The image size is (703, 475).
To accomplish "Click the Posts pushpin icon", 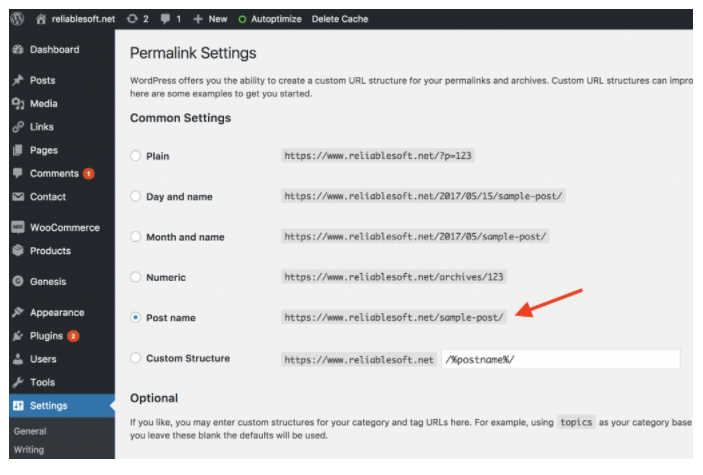I will coord(18,80).
